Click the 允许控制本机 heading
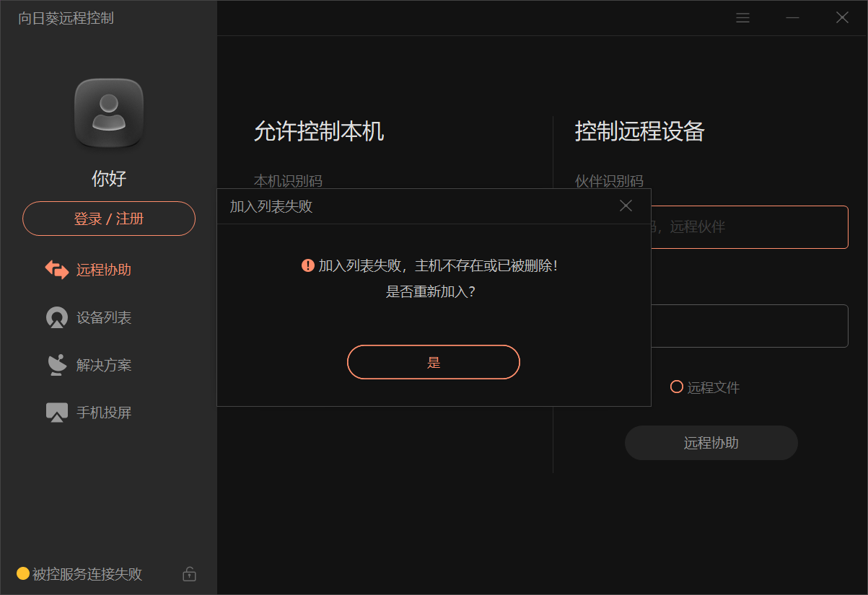868x595 pixels. point(319,131)
